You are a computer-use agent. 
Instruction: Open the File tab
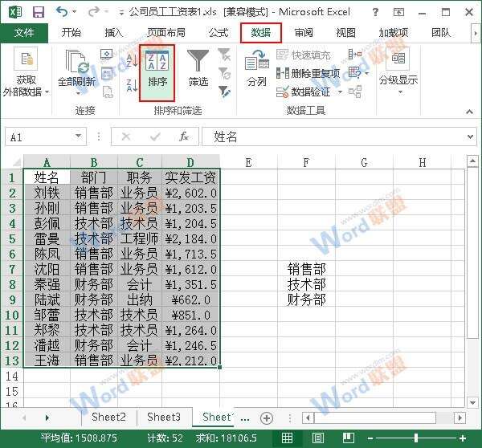[x=24, y=33]
